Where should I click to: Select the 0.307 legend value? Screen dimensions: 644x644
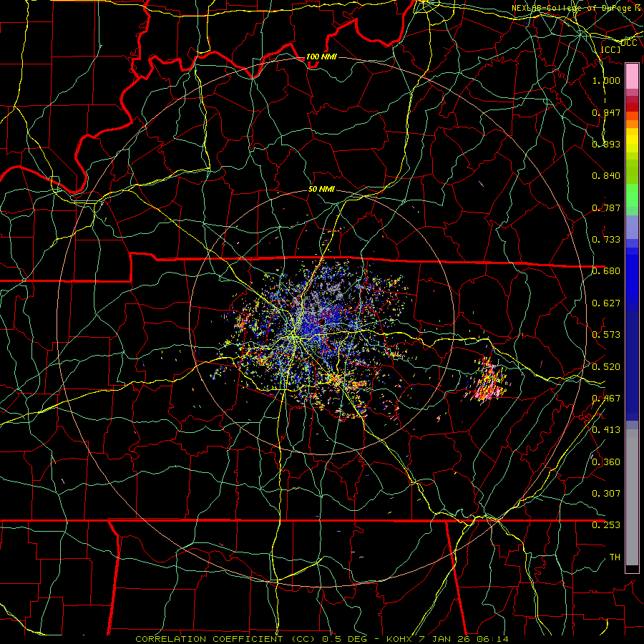606,493
